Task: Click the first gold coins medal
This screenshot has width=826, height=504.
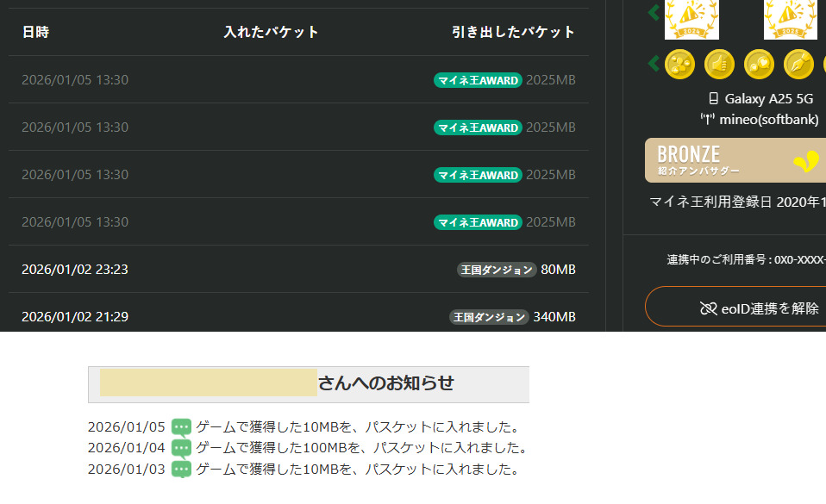Action: point(679,64)
